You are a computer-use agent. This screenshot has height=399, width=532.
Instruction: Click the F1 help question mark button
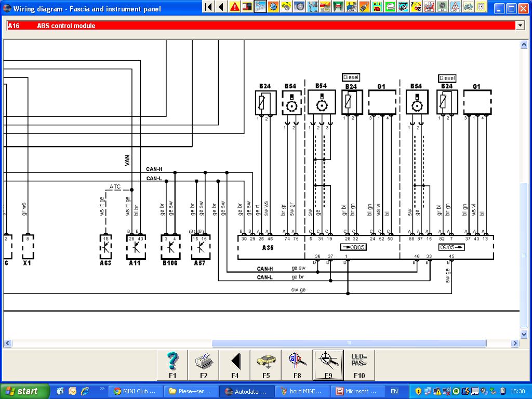[172, 365]
